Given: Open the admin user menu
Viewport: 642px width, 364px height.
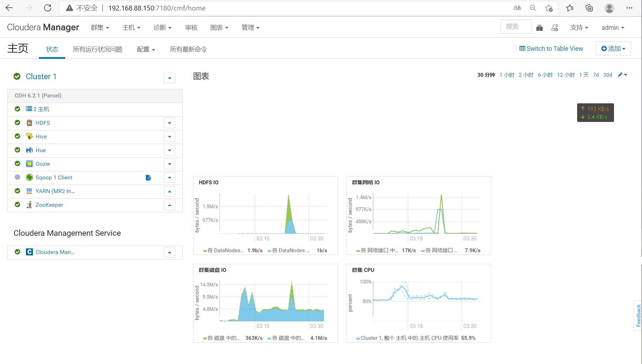Looking at the screenshot, I should [613, 27].
